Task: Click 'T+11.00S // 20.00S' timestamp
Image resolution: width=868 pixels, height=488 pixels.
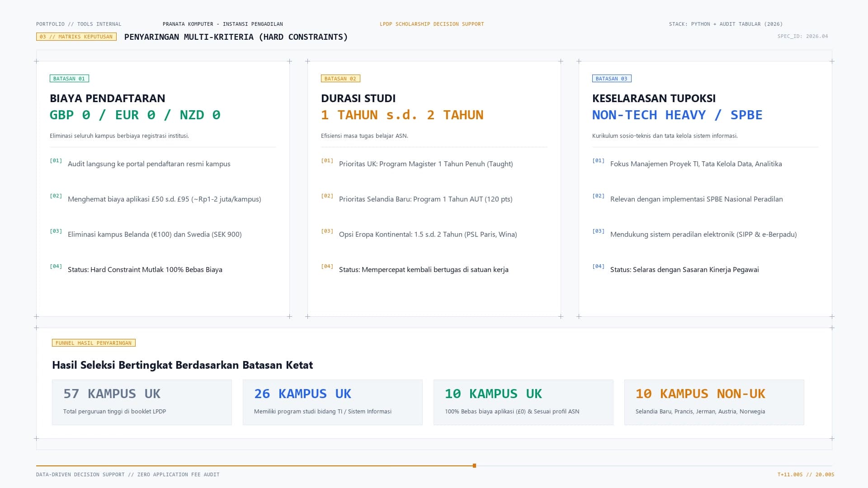Action: tap(806, 474)
